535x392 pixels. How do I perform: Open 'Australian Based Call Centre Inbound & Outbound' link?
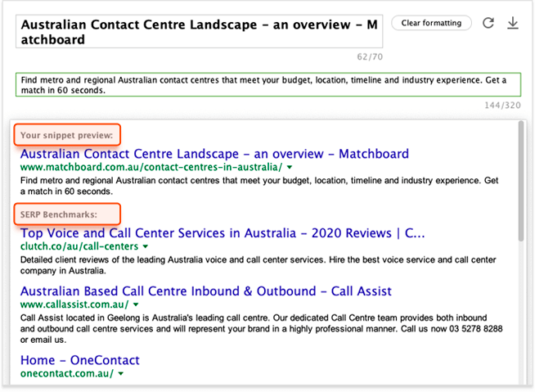pyautogui.click(x=206, y=291)
